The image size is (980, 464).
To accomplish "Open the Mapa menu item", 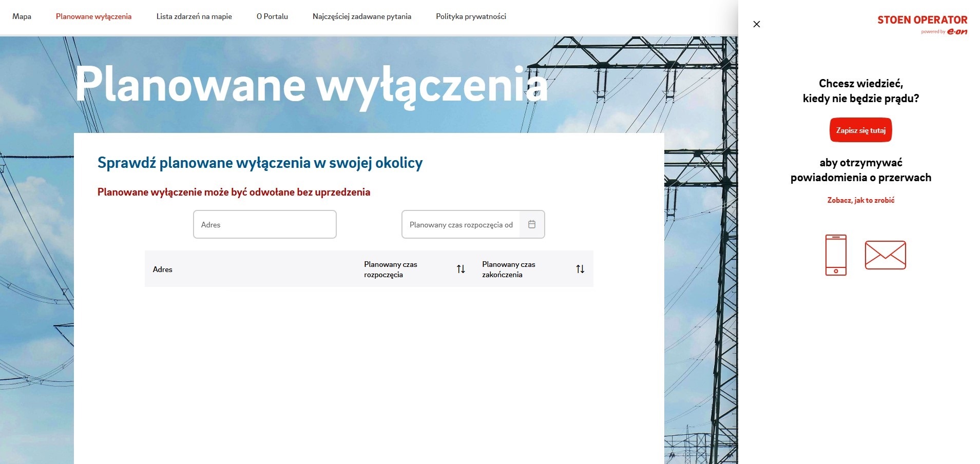I will (x=22, y=16).
